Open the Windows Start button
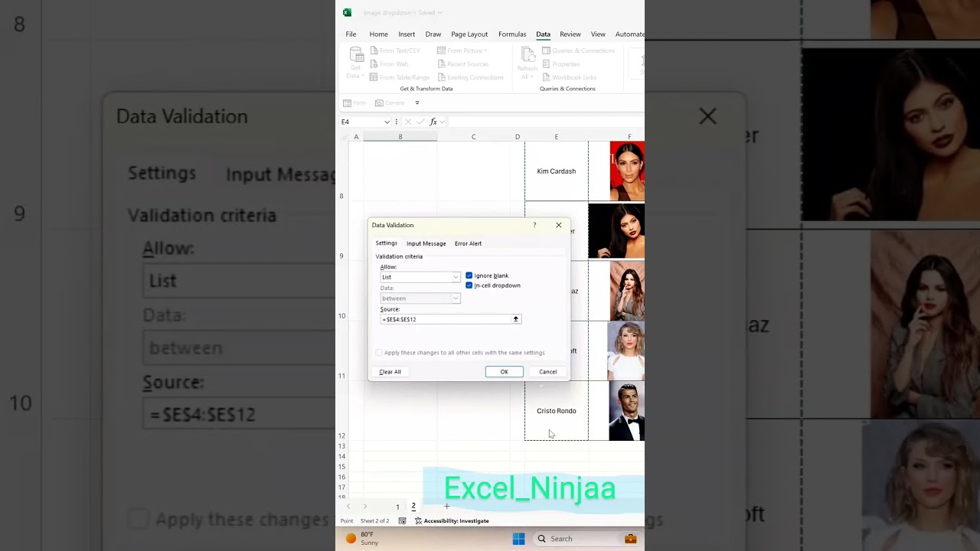980x551 pixels. tap(518, 539)
